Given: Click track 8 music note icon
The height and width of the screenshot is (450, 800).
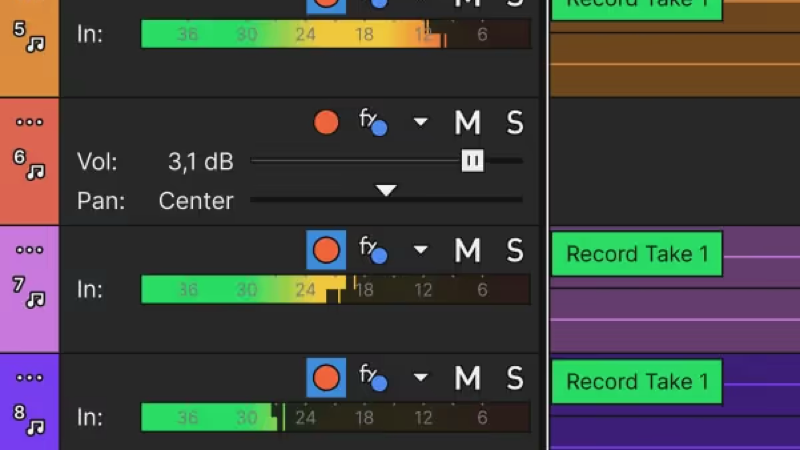Looking at the screenshot, I should (x=36, y=427).
